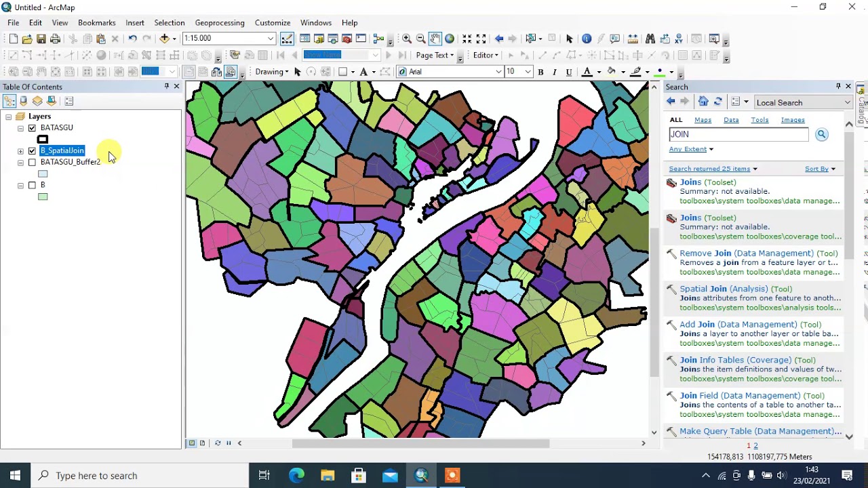Click the search magnifier button beside JOIN
This screenshot has height=488, width=868.
[x=821, y=134]
